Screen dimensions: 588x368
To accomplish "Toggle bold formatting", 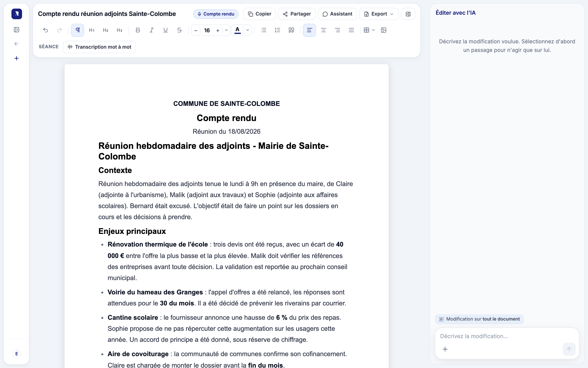I will [x=138, y=30].
